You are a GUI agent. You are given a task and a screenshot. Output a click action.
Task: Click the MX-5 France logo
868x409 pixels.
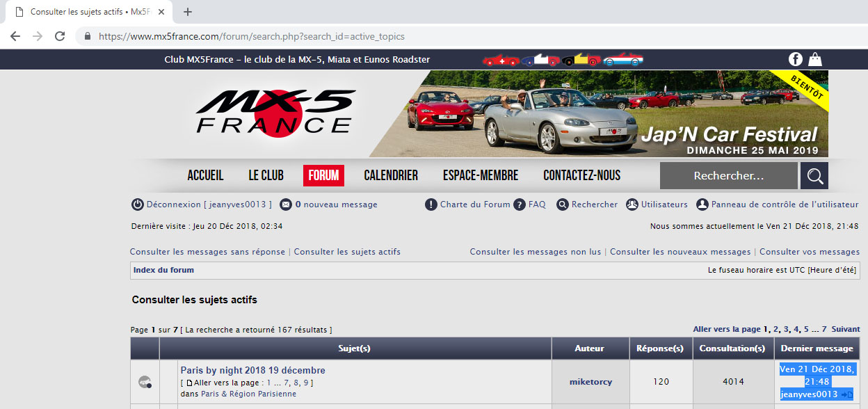click(275, 113)
